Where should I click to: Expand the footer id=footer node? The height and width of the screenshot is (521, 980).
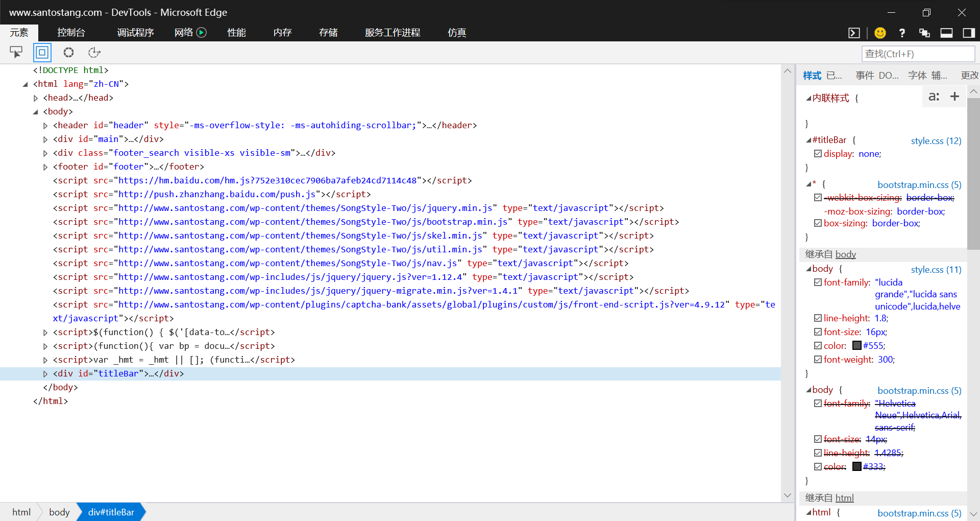(45, 167)
